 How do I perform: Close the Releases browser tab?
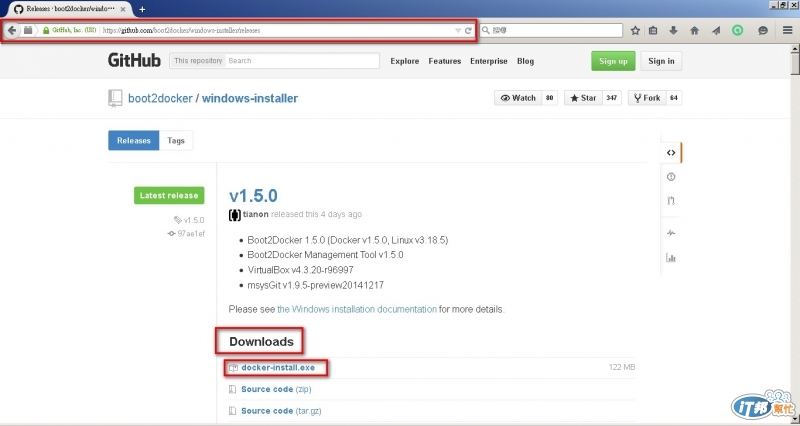pos(123,9)
